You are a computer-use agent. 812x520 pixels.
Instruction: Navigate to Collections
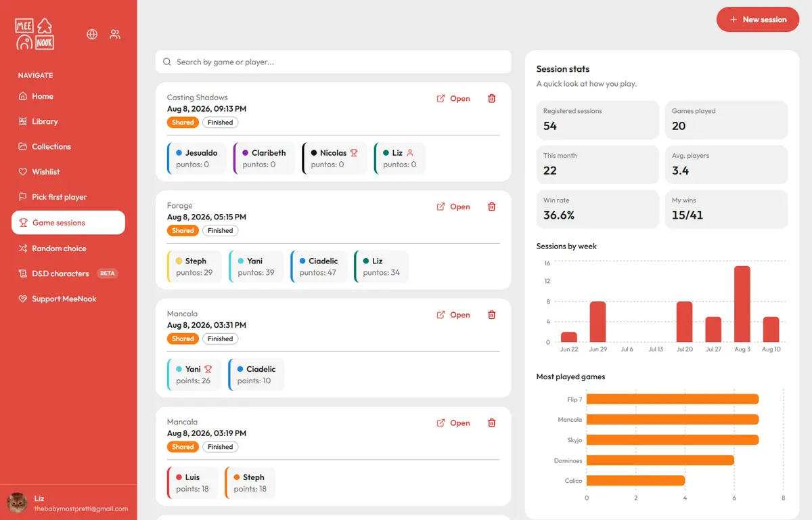click(x=68, y=146)
